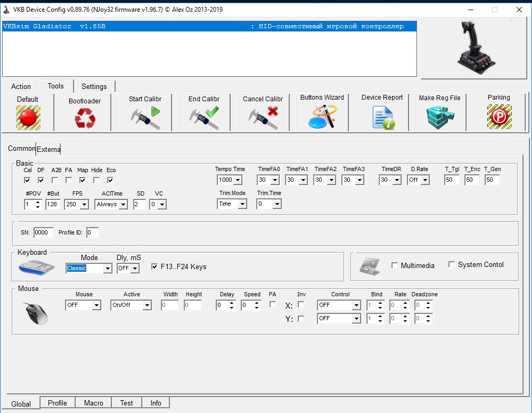Screen dimensions: 532x413
Task: Click the Make Reg File cube icon
Action: click(x=440, y=117)
